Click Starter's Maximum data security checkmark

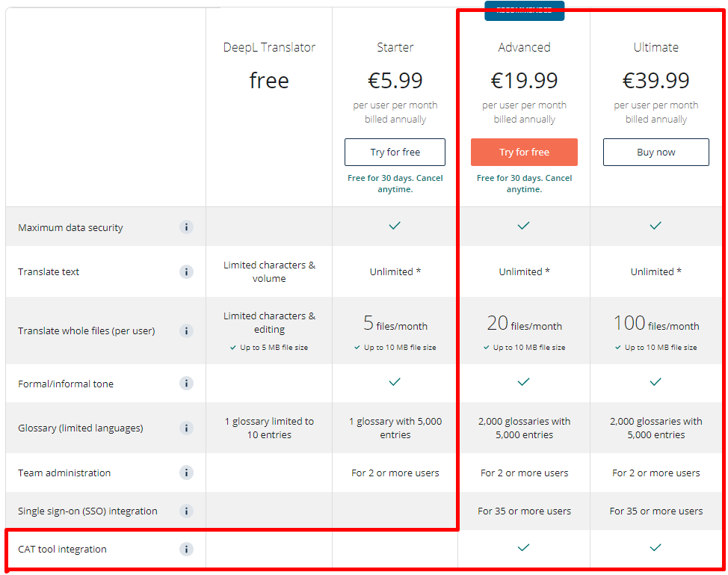[395, 226]
